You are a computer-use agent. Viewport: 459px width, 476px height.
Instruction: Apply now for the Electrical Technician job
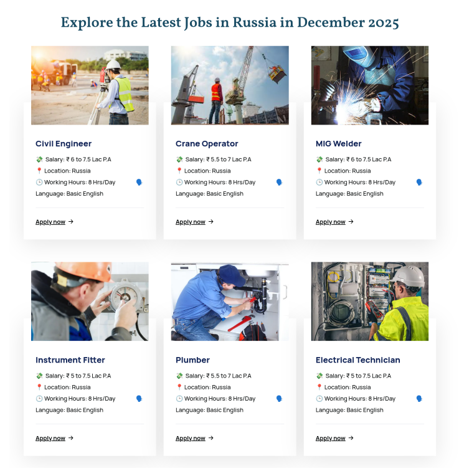[334, 439]
